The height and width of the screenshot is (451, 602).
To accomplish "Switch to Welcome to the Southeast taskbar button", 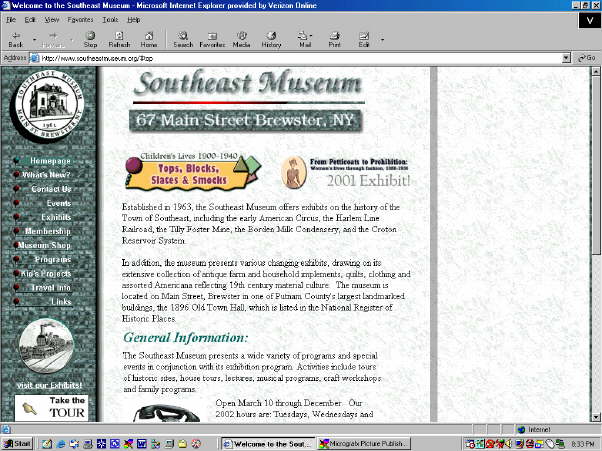I will [x=269, y=444].
